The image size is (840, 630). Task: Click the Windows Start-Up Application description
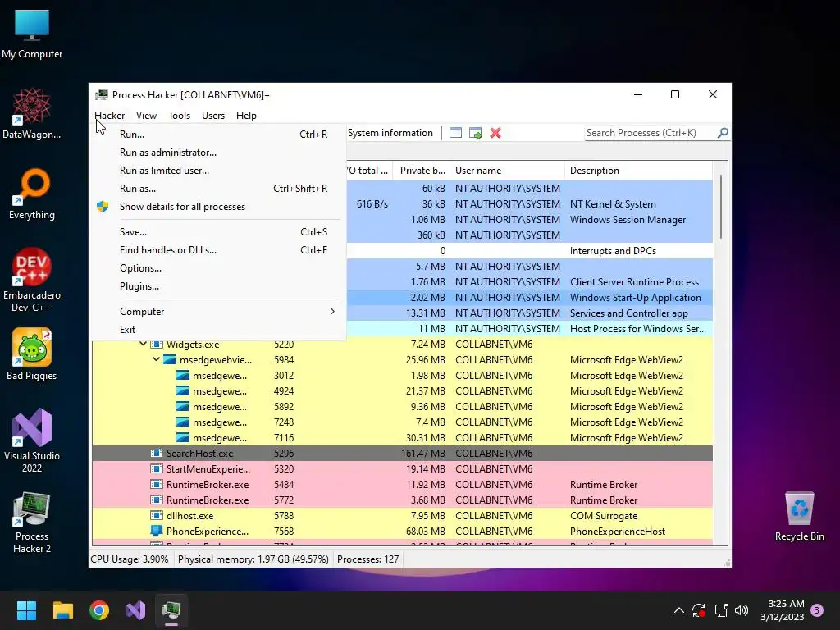(x=636, y=297)
